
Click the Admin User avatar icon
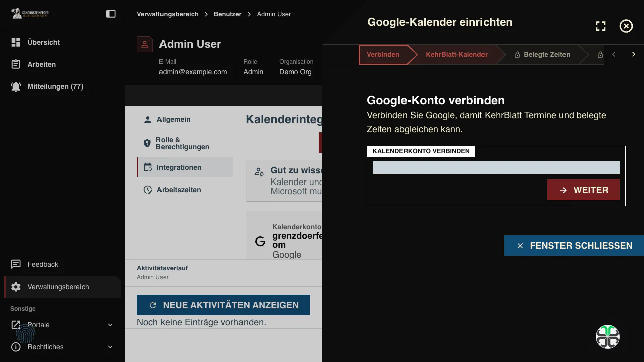coord(145,44)
